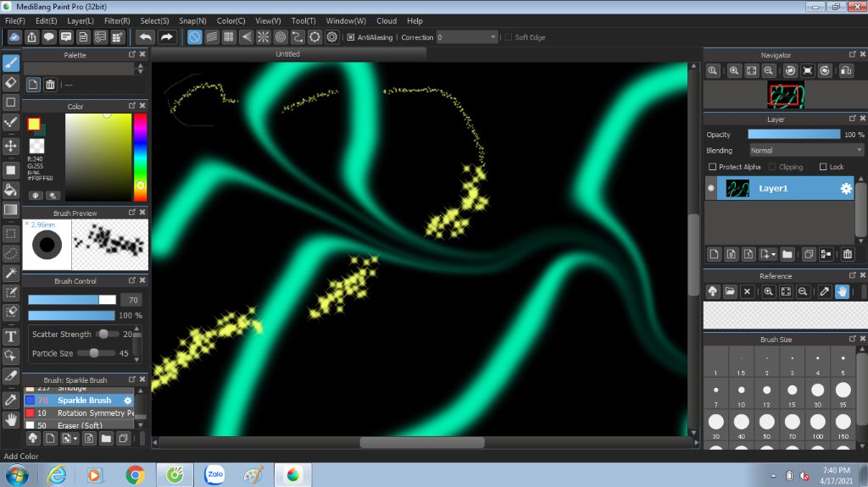
Task: Open the File menu
Action: [15, 20]
